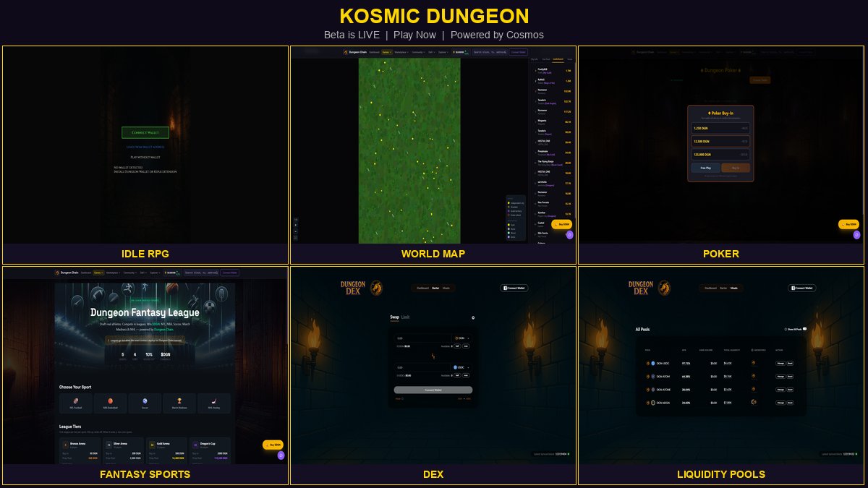Image resolution: width=868 pixels, height=488 pixels.
Task: Open the DGN token selector in the DEX swap
Action: [462, 338]
